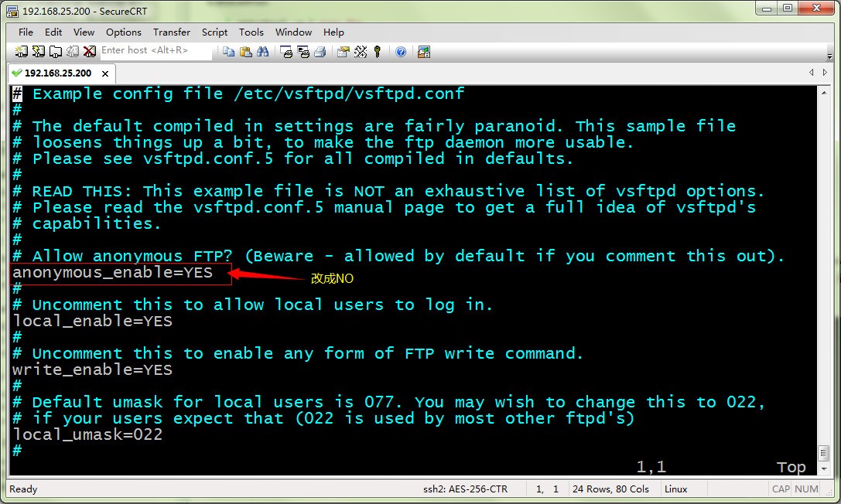Click the Paste clipboard icon
The height and width of the screenshot is (504, 841).
(246, 52)
